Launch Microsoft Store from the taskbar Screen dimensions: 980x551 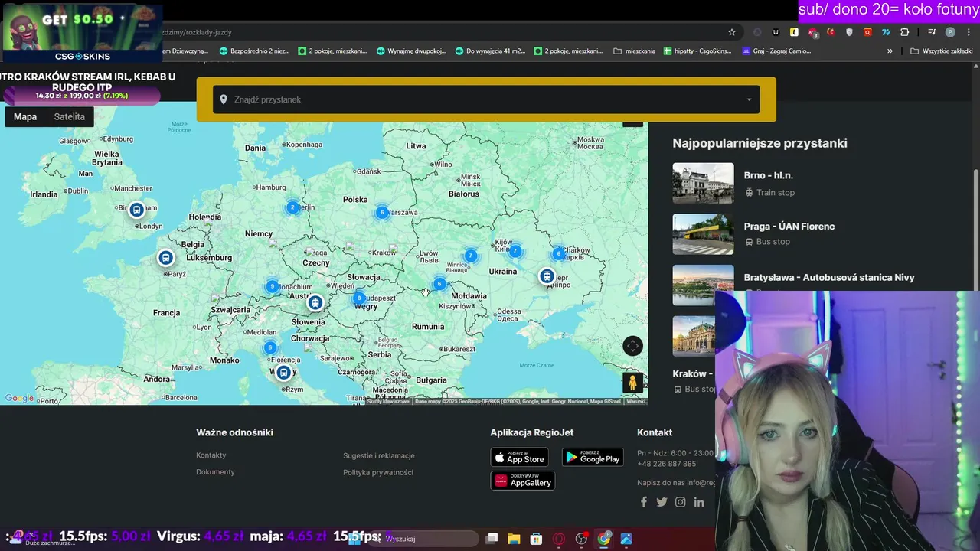click(537, 539)
